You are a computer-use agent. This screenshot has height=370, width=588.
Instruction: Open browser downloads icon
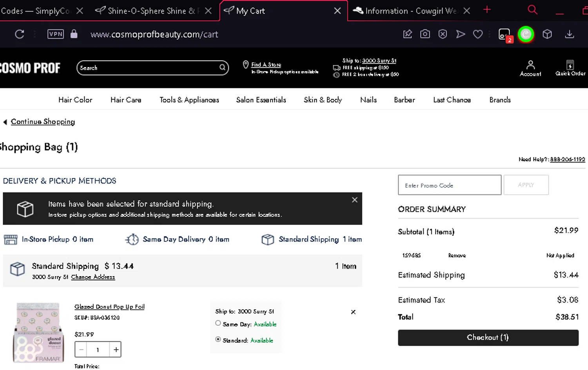click(569, 34)
